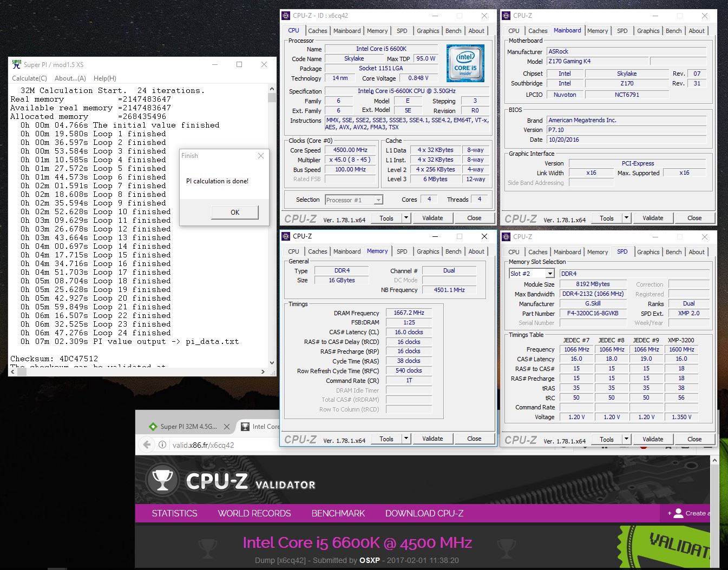
Task: Open the site info icon beside the URL
Action: coord(162,445)
